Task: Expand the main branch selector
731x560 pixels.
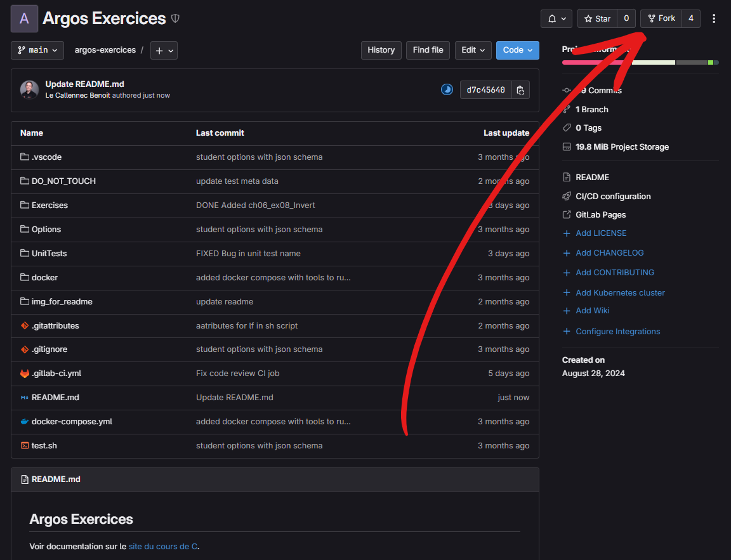Action: coord(37,50)
